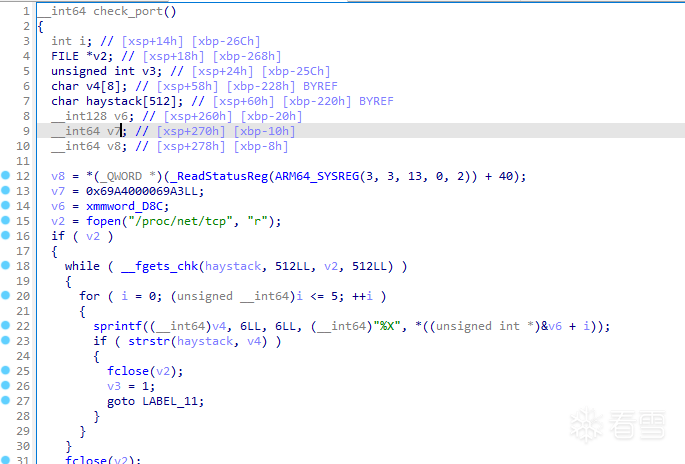Viewport: 685px width, 464px height.
Task: Click the xmmword_D8C symbol
Action: click(127, 206)
